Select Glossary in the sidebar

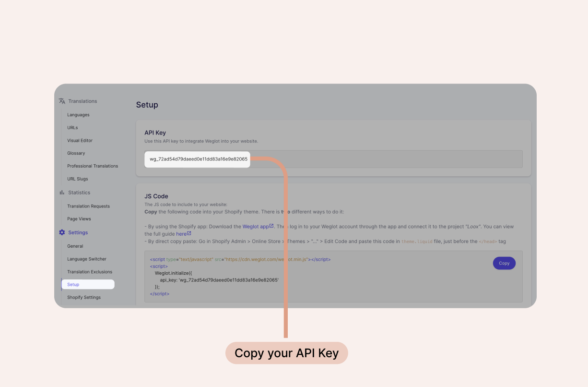pos(76,153)
